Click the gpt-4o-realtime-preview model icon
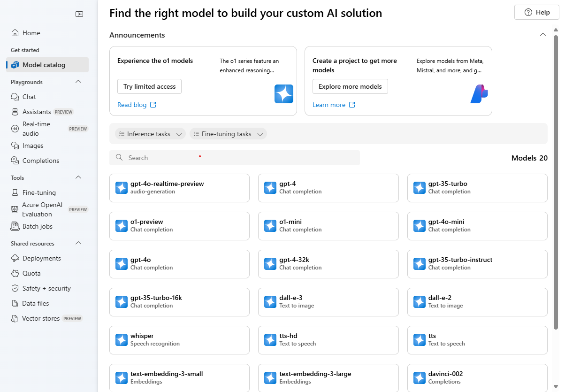Image resolution: width=565 pixels, height=392 pixels. coord(122,188)
